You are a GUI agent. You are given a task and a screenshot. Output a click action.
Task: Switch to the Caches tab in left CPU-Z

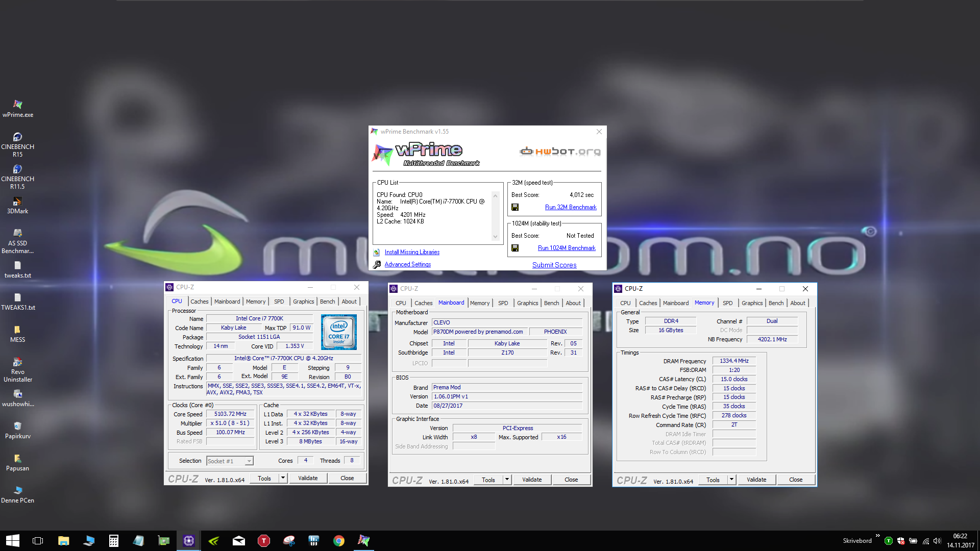point(199,302)
